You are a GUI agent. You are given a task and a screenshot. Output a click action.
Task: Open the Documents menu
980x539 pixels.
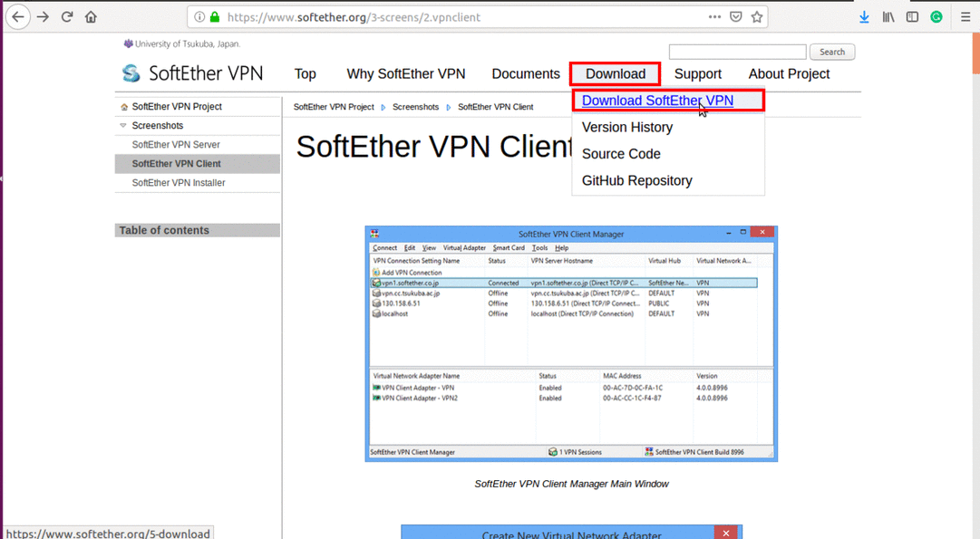click(x=526, y=73)
